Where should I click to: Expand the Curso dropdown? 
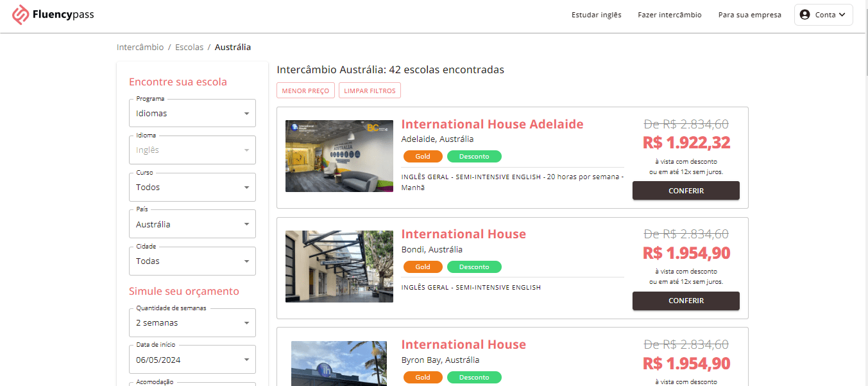pyautogui.click(x=192, y=188)
